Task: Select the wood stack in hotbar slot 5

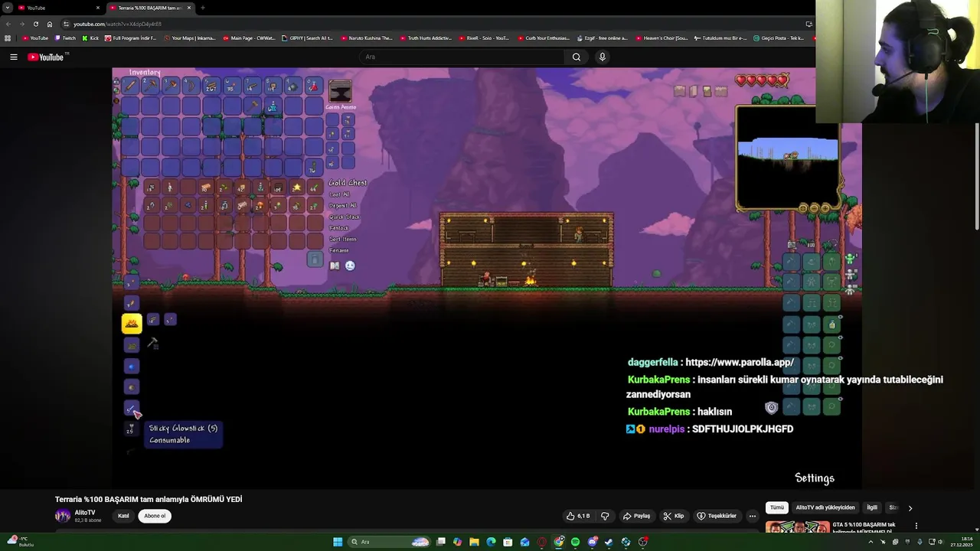Action: coord(211,86)
